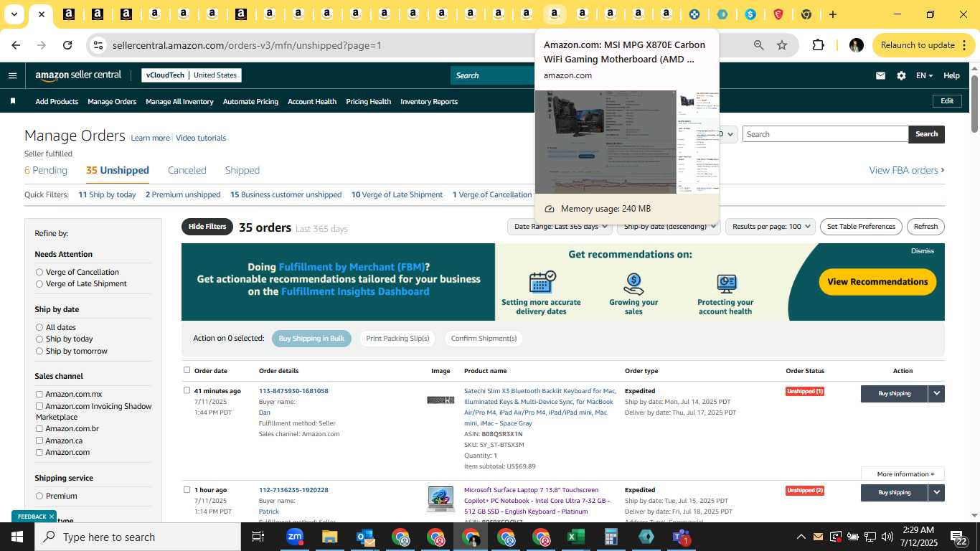Open the View FBA orders link
The width and height of the screenshot is (980, 551).
coord(907,170)
